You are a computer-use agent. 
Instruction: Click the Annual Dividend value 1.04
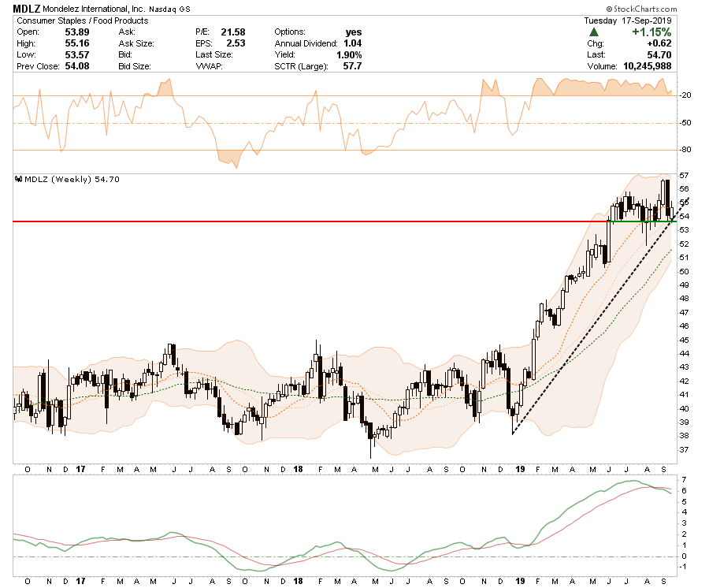click(352, 43)
